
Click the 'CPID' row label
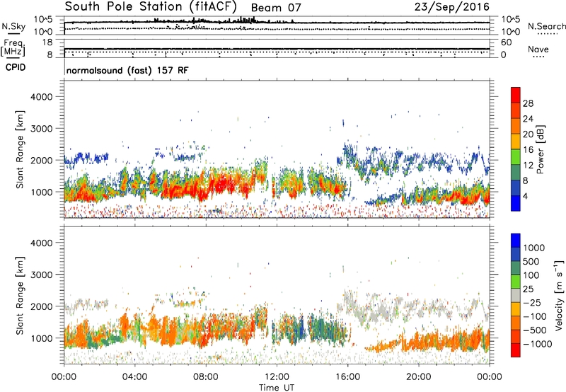(16, 67)
